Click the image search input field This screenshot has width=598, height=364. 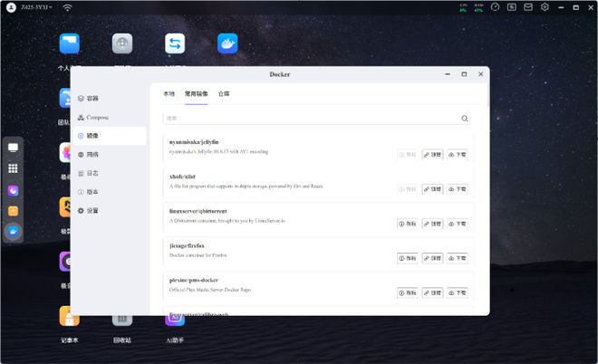click(308, 119)
